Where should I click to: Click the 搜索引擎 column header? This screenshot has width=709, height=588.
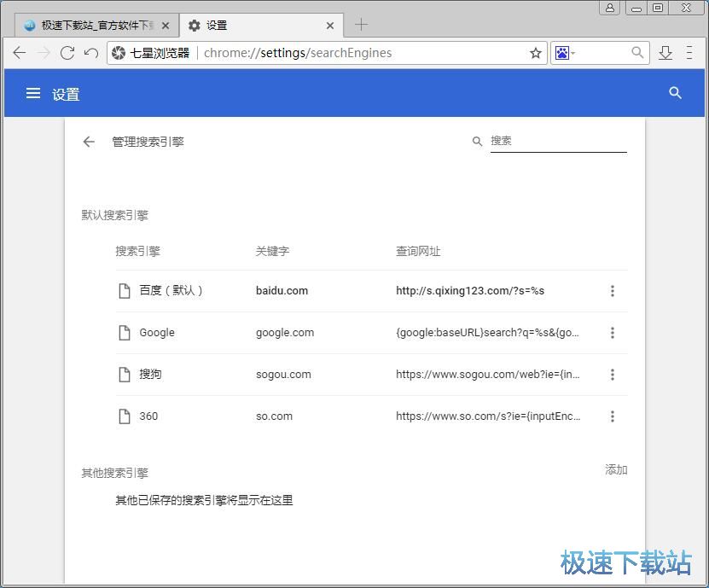(138, 251)
